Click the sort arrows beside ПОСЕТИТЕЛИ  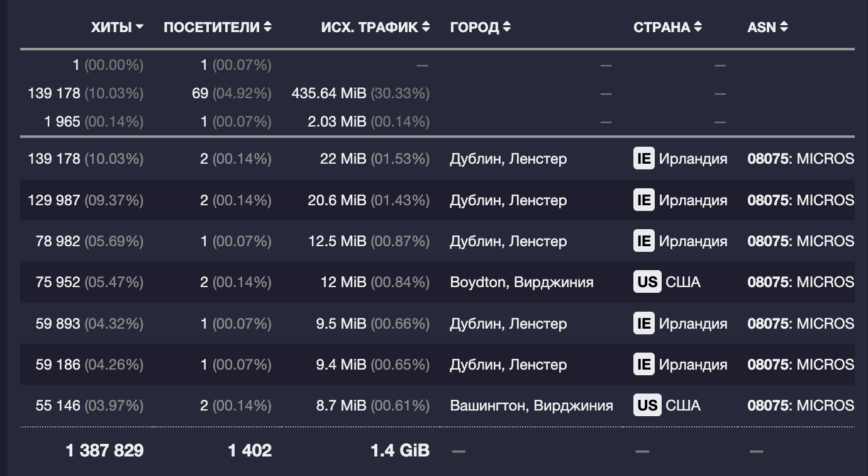coord(268,27)
